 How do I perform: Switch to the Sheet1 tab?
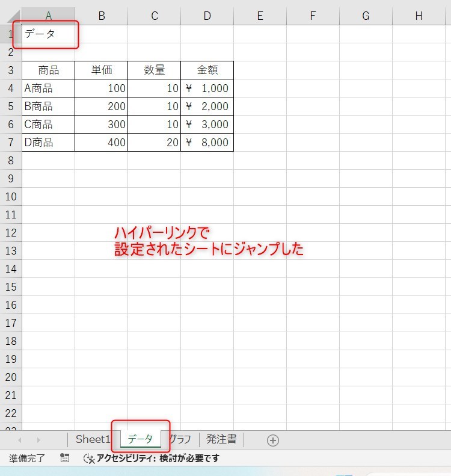(93, 439)
